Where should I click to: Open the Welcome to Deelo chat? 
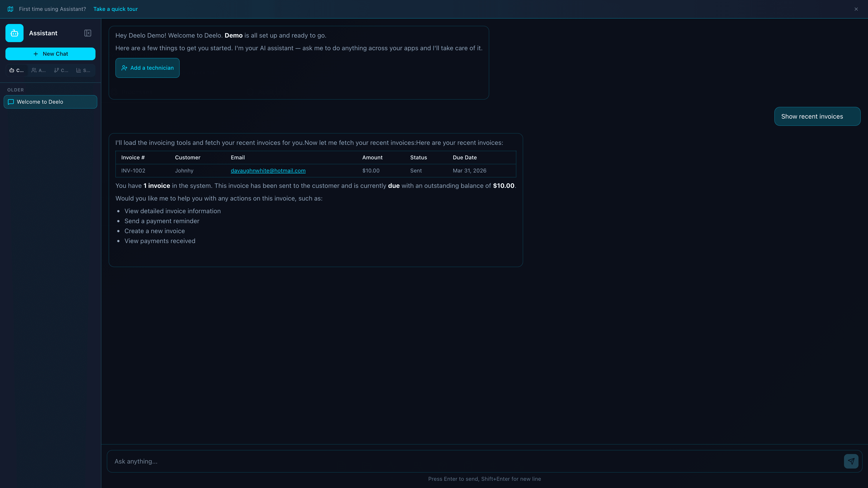pos(50,102)
